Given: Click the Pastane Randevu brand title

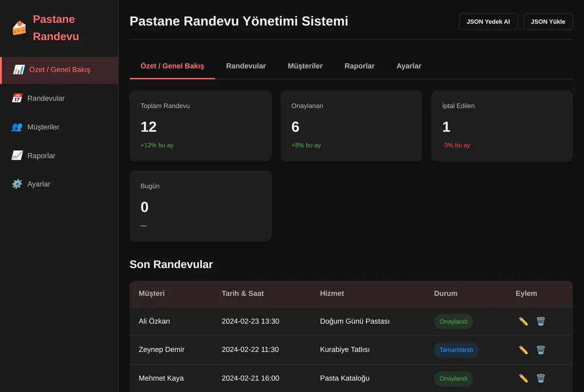Looking at the screenshot, I should (56, 28).
